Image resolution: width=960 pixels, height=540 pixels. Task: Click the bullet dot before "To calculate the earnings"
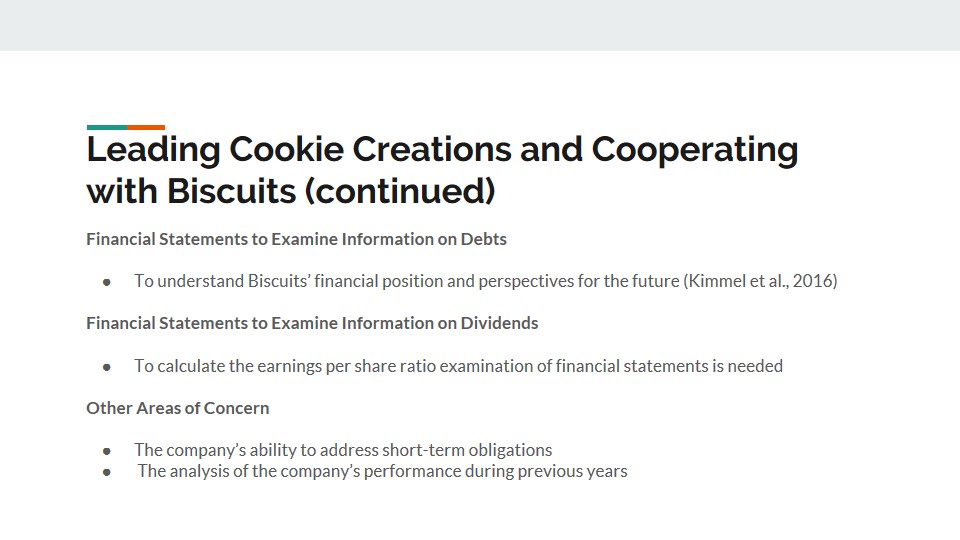point(107,367)
